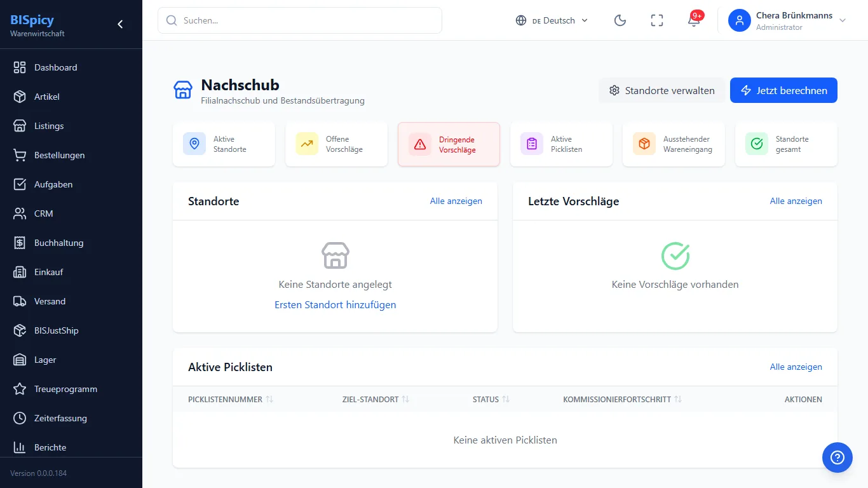Viewport: 868px width, 488px height.
Task: Click the Dringende Vorschläge warning triangle icon
Action: (x=420, y=145)
